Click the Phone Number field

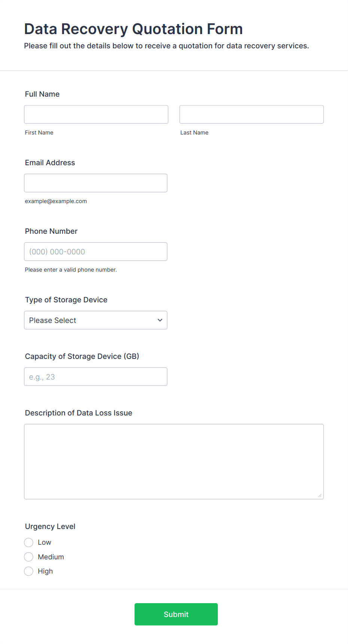pyautogui.click(x=96, y=251)
